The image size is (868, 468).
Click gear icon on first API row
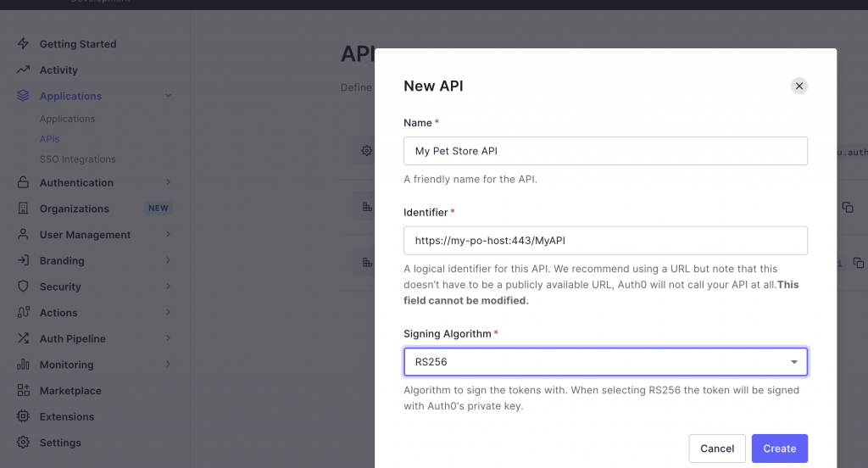[366, 150]
